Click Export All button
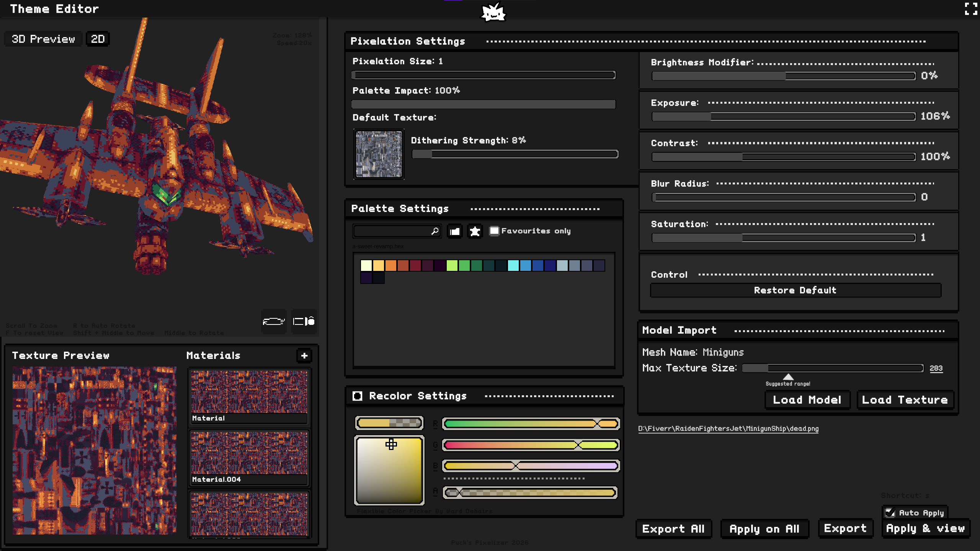This screenshot has width=980, height=551. click(x=673, y=529)
